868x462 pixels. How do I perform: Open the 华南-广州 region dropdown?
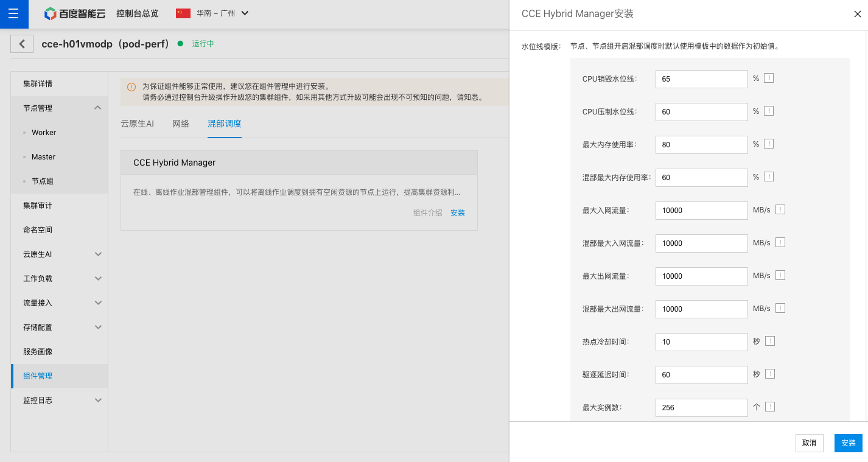(222, 13)
